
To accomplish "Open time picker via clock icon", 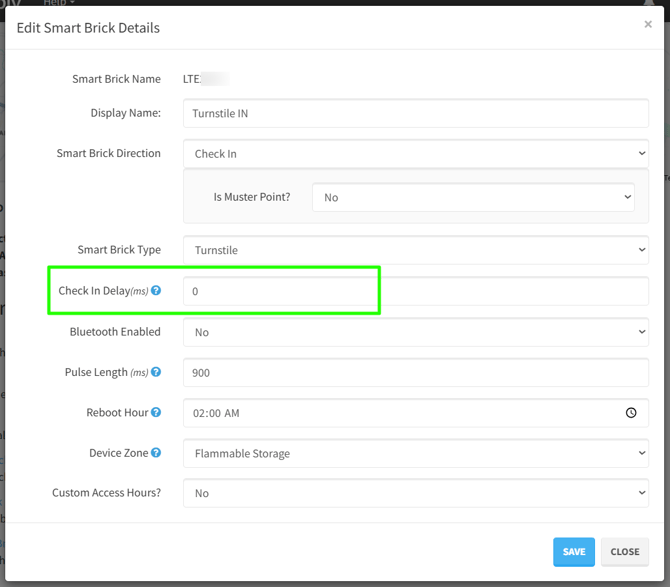I will pos(631,413).
